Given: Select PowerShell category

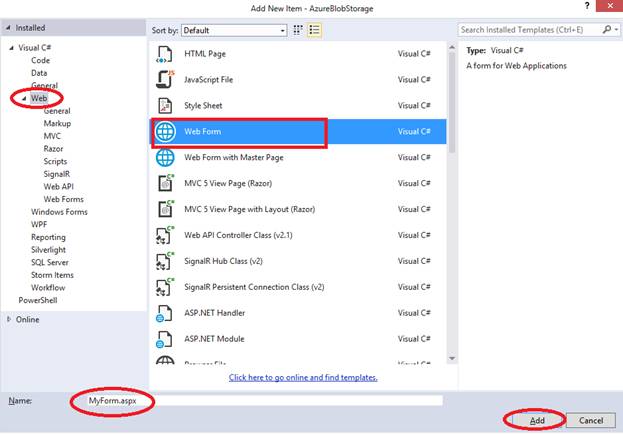Looking at the screenshot, I should click(38, 300).
